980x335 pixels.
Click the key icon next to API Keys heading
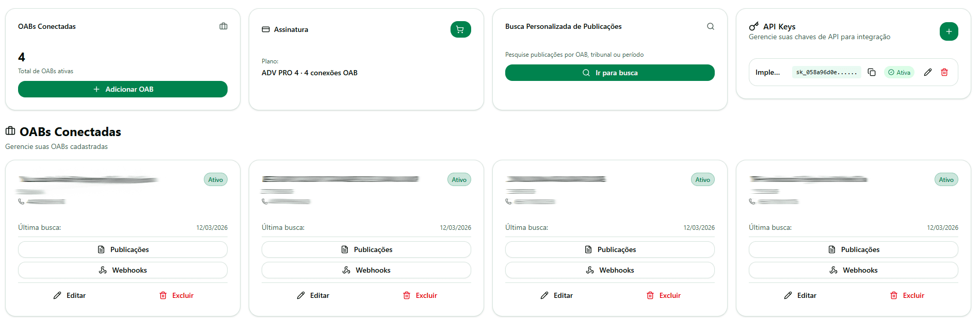pos(754,26)
